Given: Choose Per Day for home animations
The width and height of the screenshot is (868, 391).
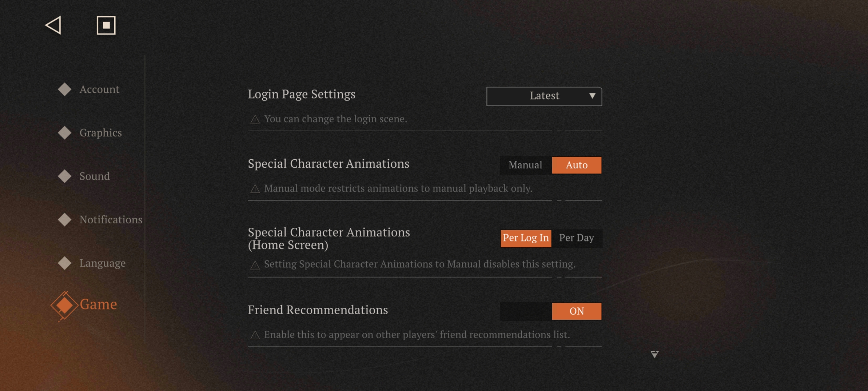Looking at the screenshot, I should click(576, 239).
